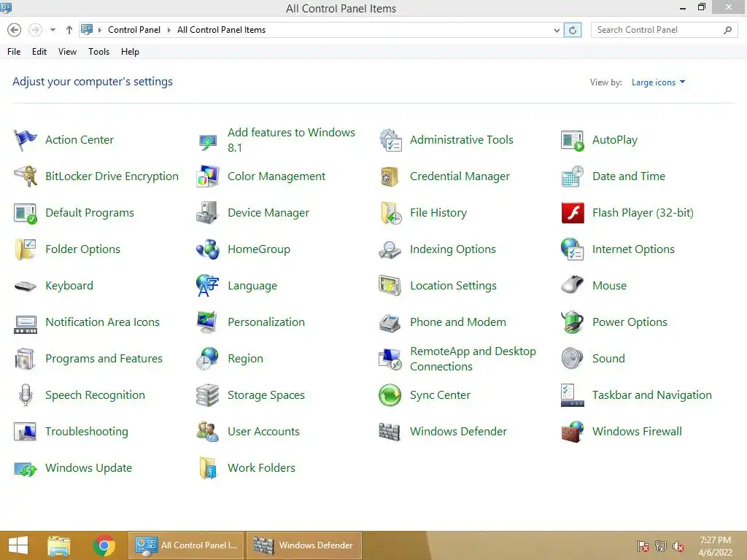Viewport: 747px width, 560px height.
Task: Open the Location Settings link
Action: pos(453,286)
